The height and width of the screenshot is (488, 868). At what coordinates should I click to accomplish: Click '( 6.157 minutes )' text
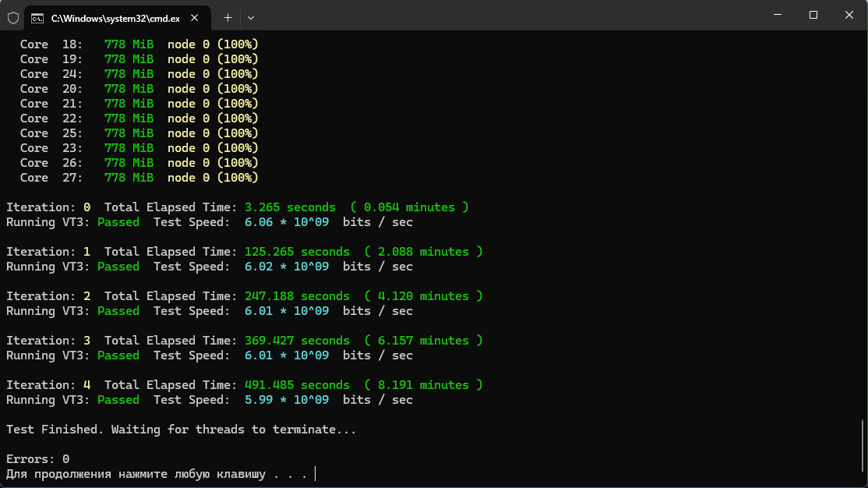[424, 341]
